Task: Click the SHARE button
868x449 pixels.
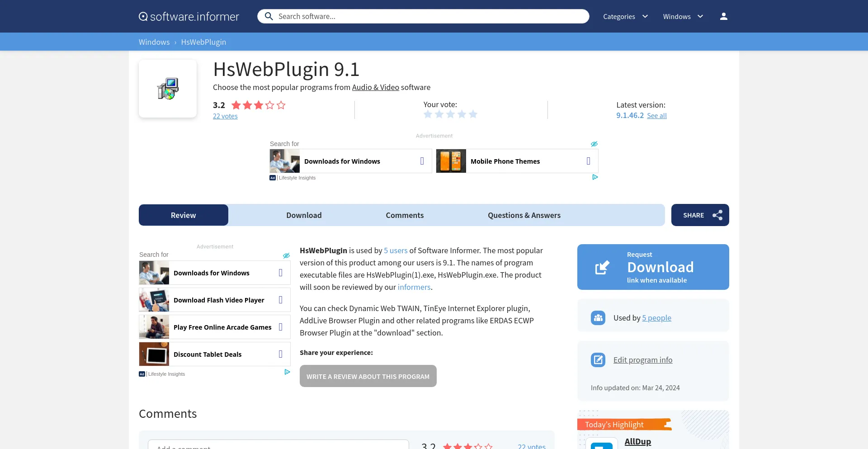Action: tap(700, 215)
